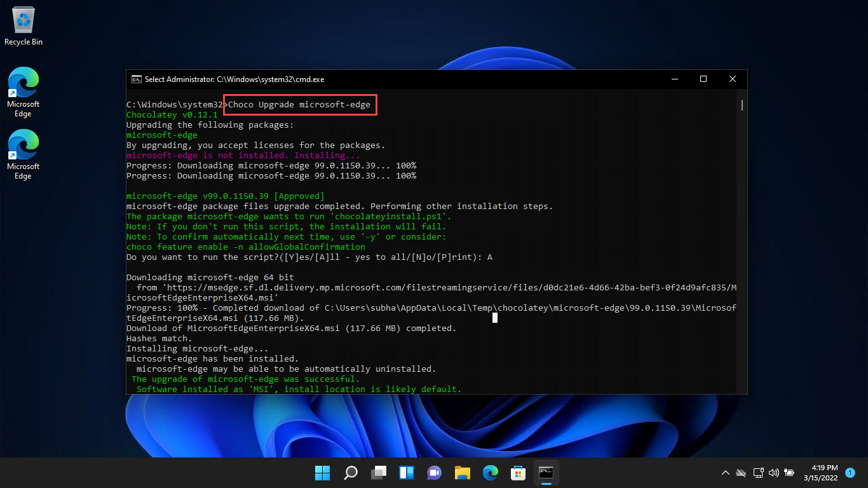Click the OneDrive cloud tray icon
Screen dimensions: 868x488
click(741, 473)
